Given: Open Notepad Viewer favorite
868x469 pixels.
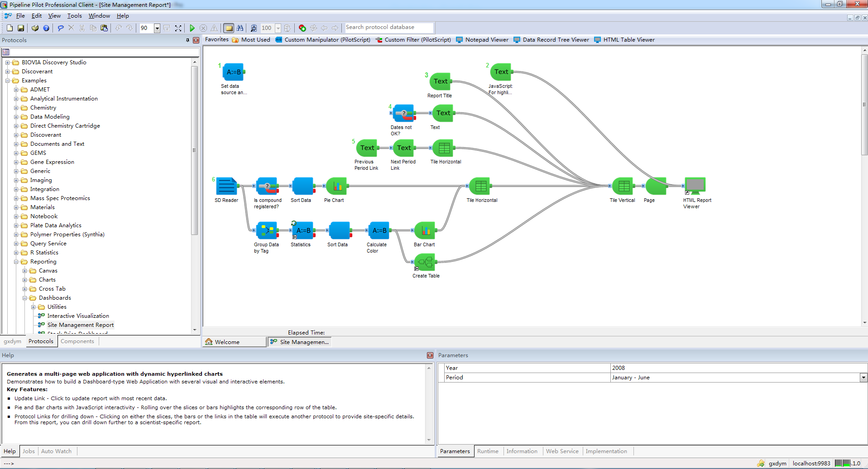Looking at the screenshot, I should [482, 40].
